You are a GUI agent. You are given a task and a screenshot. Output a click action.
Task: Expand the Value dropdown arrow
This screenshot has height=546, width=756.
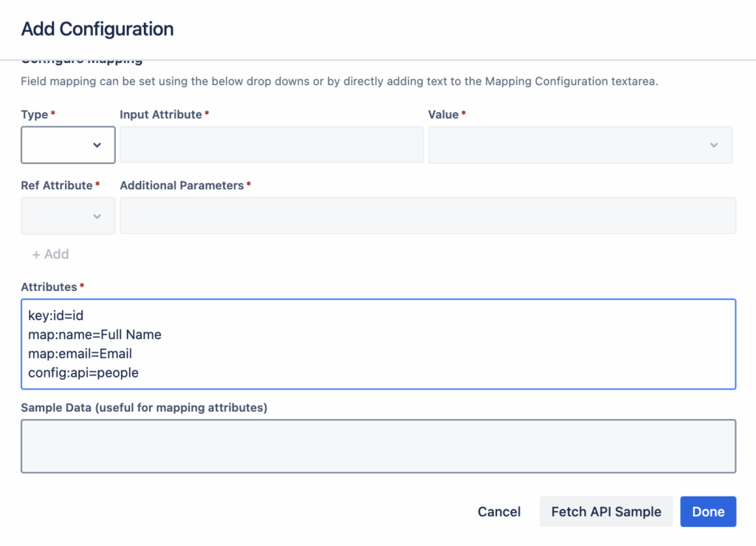[x=713, y=145]
